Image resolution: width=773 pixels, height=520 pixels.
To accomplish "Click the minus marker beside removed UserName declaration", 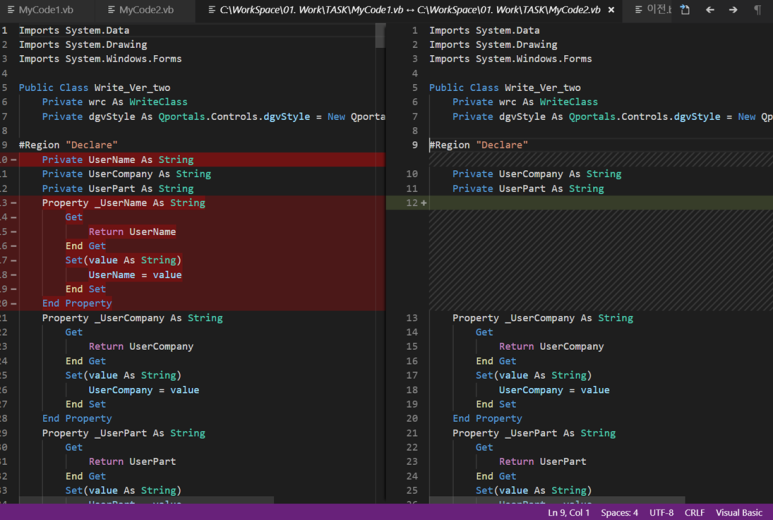I will pos(13,160).
